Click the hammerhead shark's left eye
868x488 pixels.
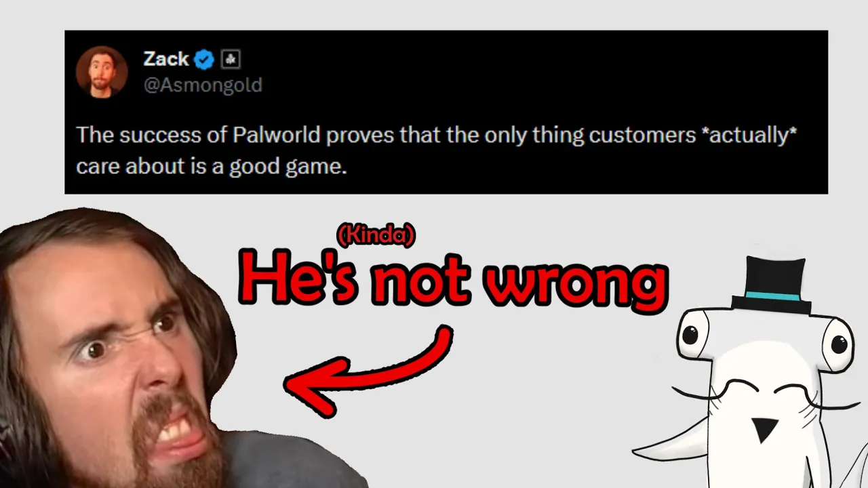tap(690, 335)
